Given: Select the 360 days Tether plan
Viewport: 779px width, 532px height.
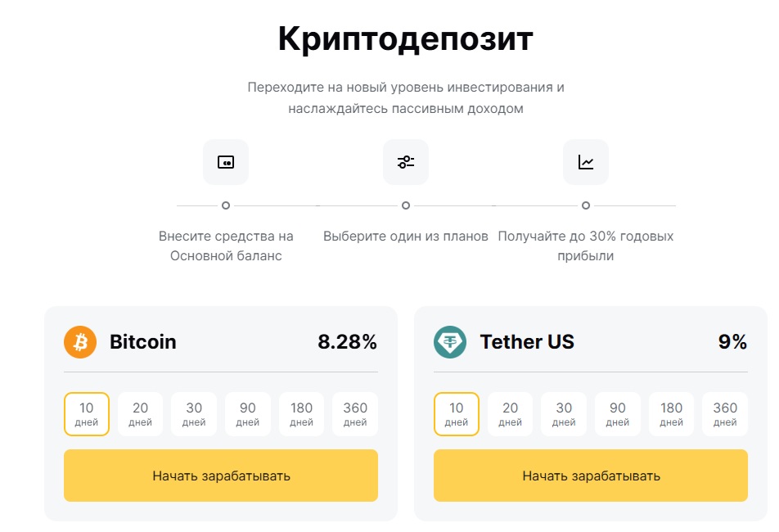Looking at the screenshot, I should [725, 414].
